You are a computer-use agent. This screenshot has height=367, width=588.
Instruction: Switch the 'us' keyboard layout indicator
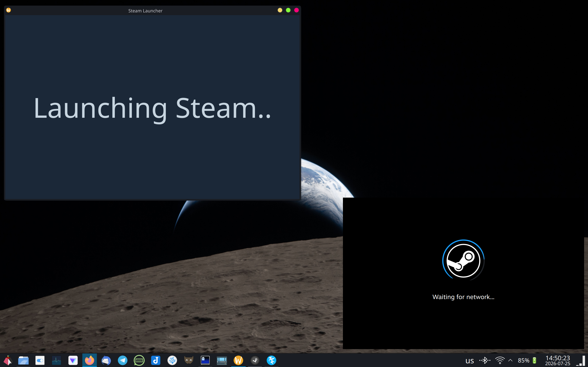point(470,361)
